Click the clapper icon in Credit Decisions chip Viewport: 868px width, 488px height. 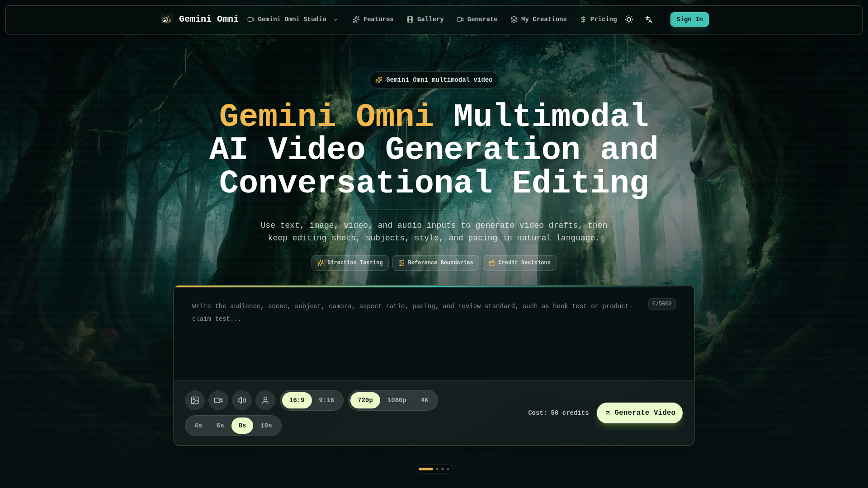pos(492,263)
